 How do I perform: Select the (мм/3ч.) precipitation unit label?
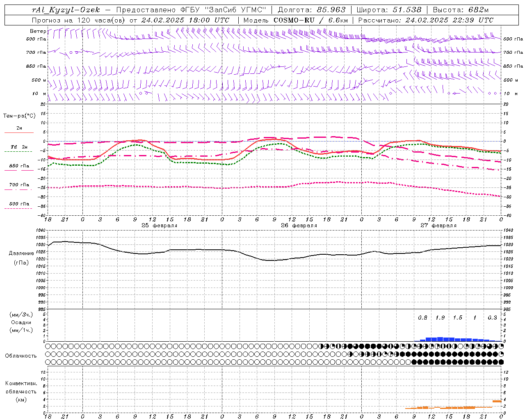point(21,315)
